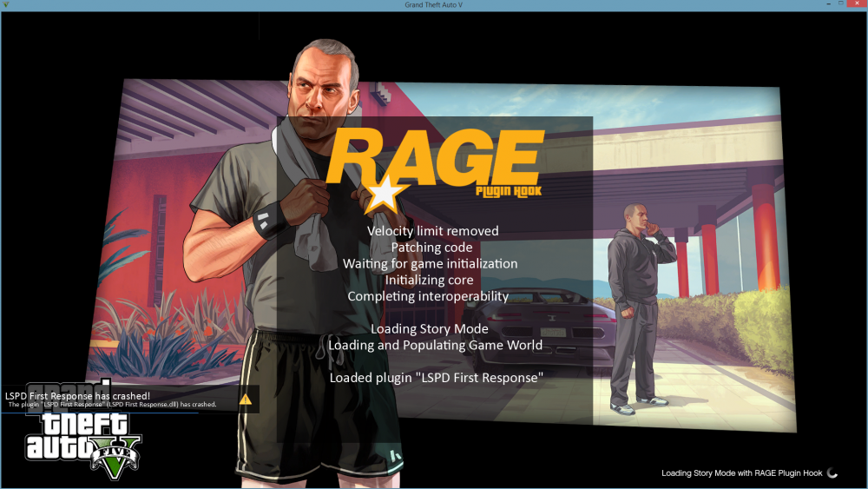Click the 'LSPD First Response has crashed!' notification title
This screenshot has height=489, width=868.
(x=77, y=395)
